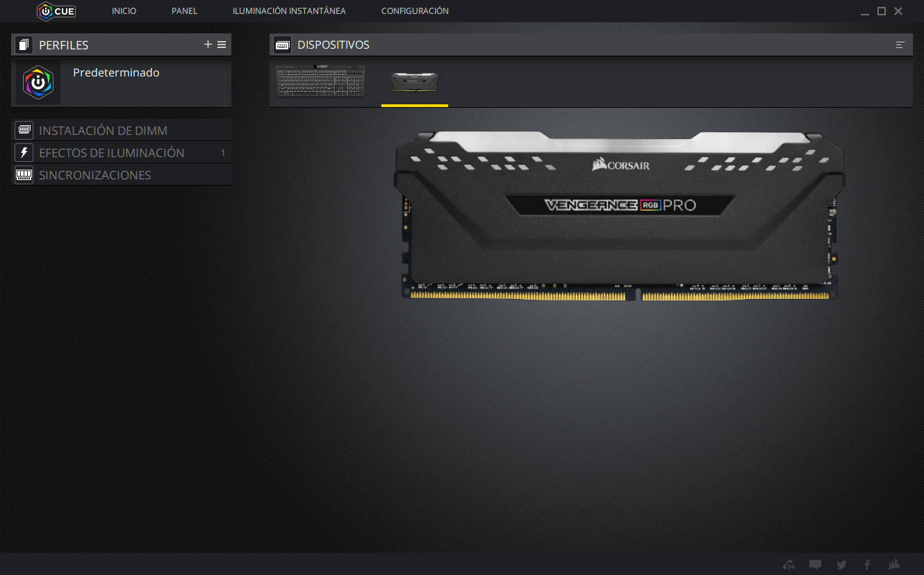This screenshot has width=924, height=575.
Task: Open the Corsair Twitter link
Action: pos(841,565)
